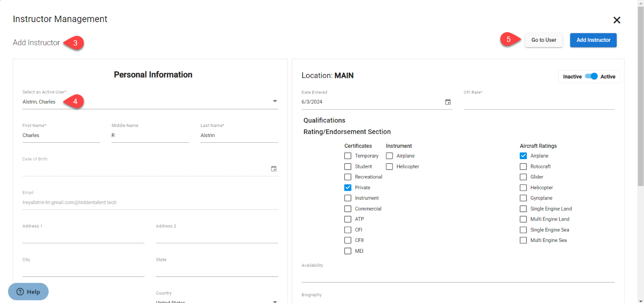Image resolution: width=644 pixels, height=303 pixels.
Task: Open the Date of Birth calendar picker
Action: pos(274,169)
